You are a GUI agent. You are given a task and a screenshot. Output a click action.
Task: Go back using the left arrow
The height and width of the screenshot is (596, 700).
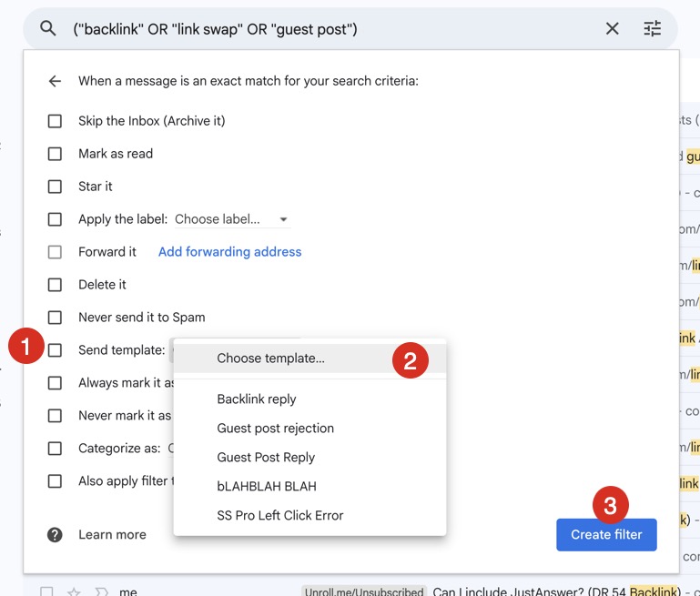[55, 81]
